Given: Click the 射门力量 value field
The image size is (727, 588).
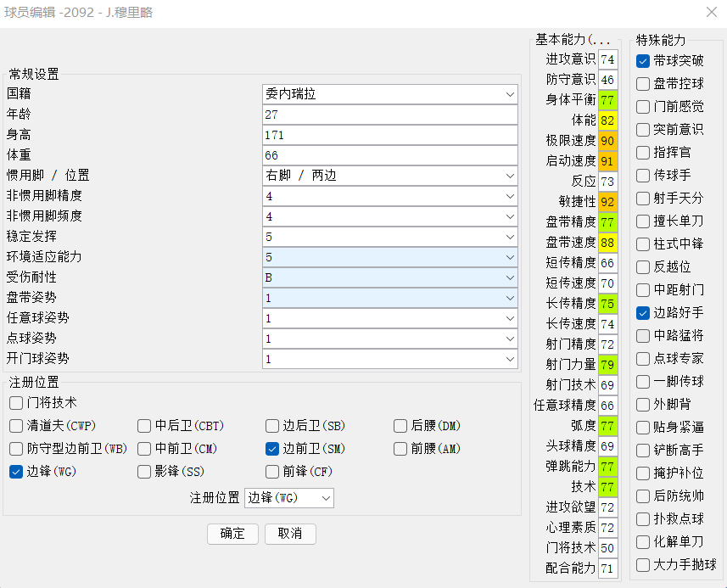Looking at the screenshot, I should pyautogui.click(x=608, y=365).
